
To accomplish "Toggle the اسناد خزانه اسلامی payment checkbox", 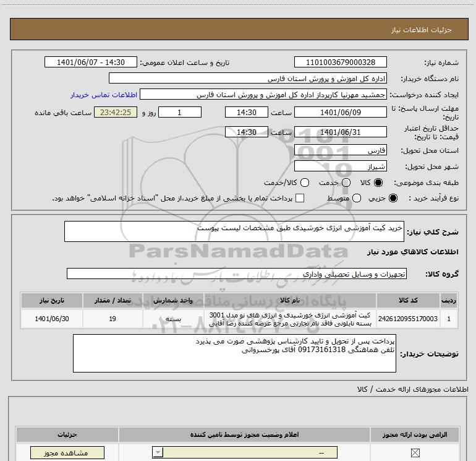I will click(x=300, y=198).
